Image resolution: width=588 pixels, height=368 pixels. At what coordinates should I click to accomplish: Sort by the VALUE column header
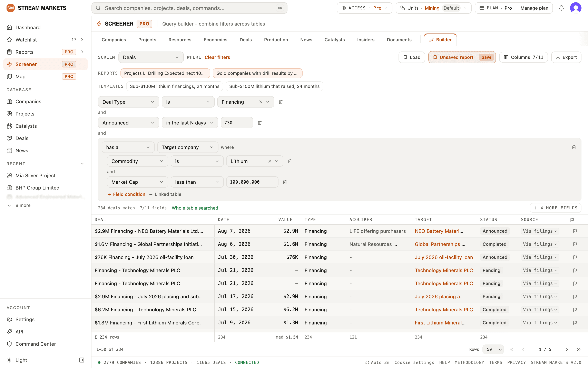pos(285,220)
